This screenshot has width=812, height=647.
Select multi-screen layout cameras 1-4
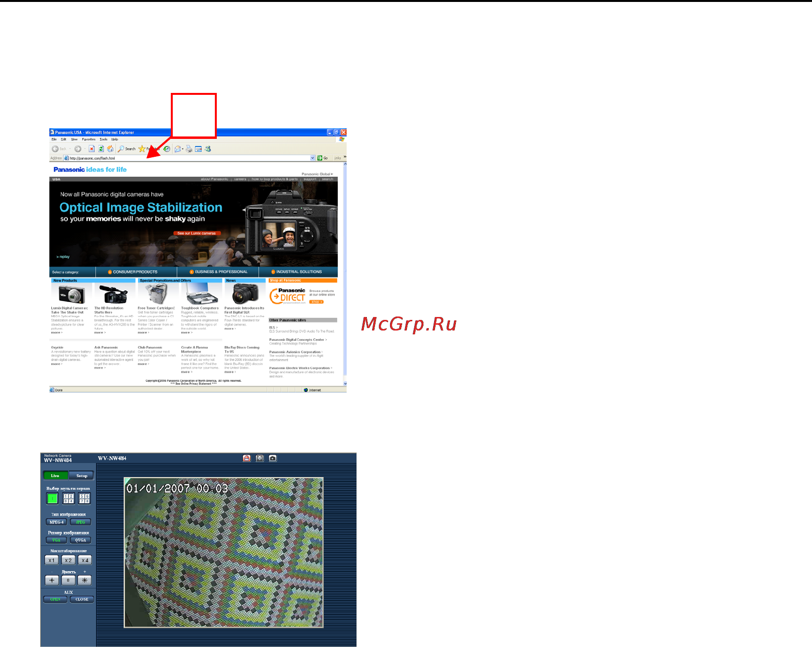[x=69, y=498]
